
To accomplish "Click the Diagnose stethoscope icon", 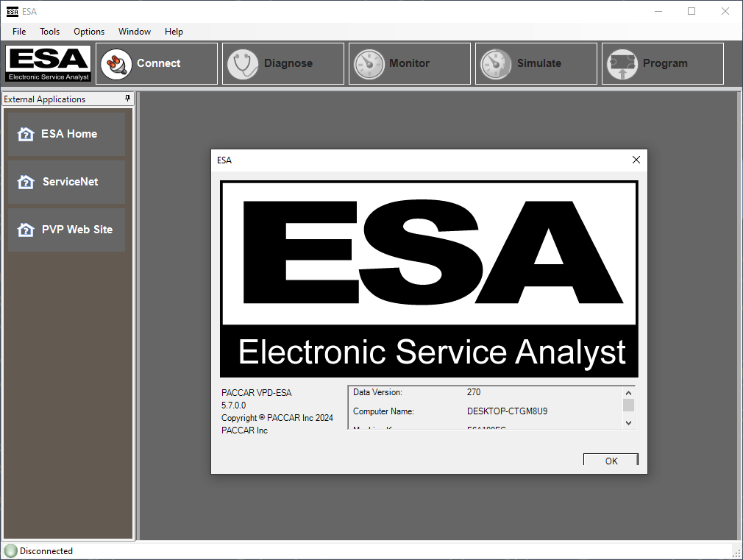I will point(243,64).
